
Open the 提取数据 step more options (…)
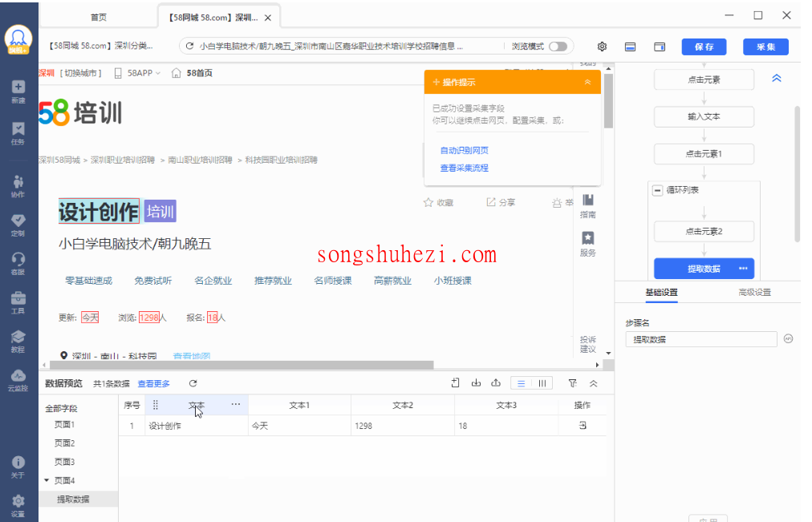click(x=743, y=269)
